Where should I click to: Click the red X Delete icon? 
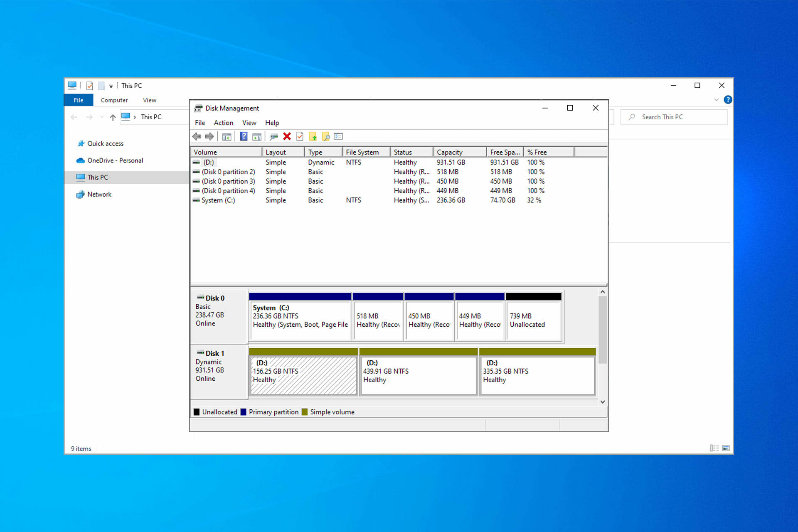(x=287, y=136)
